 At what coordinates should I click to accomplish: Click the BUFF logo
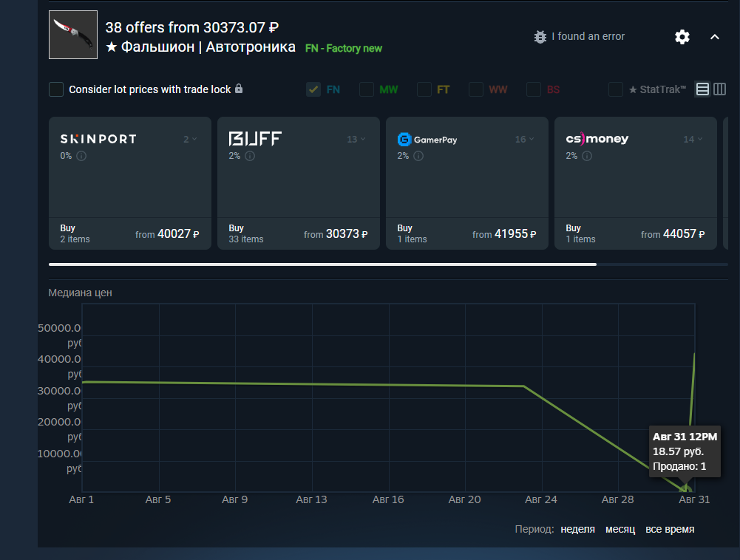click(255, 139)
